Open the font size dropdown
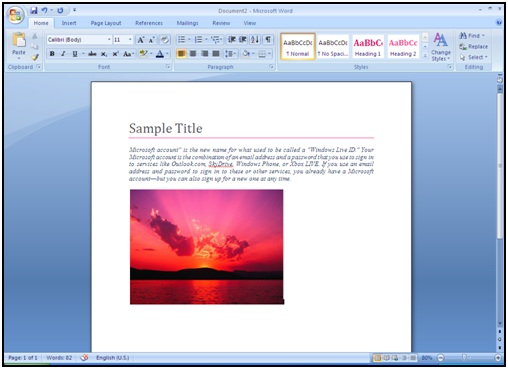508x369 pixels. 130,40
